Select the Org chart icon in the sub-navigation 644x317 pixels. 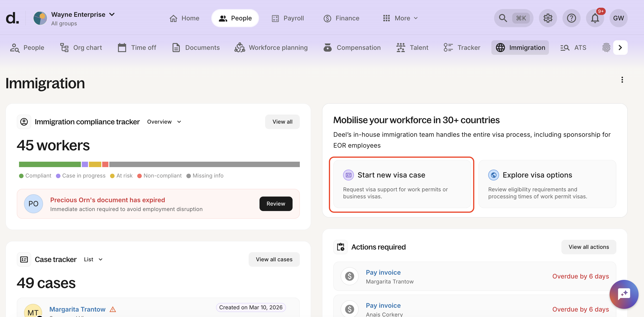click(64, 48)
